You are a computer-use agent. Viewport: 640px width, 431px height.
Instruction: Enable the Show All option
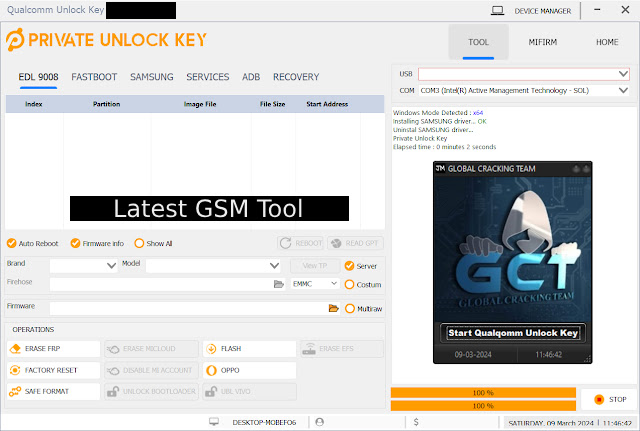[153, 243]
